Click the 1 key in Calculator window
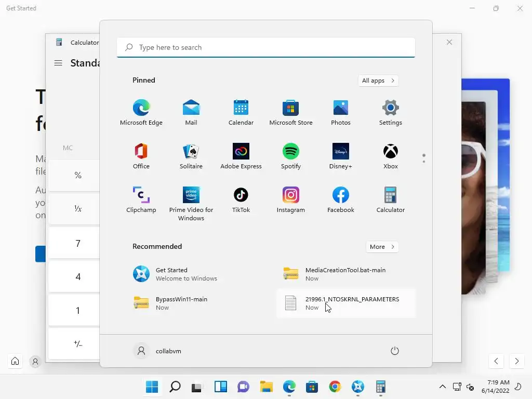532x399 pixels. point(74,310)
